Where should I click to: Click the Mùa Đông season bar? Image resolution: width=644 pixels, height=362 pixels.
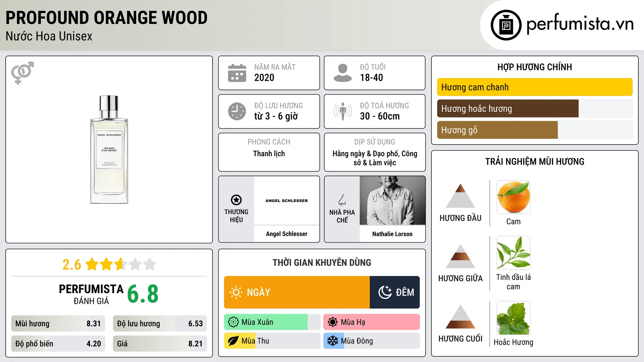(372, 341)
